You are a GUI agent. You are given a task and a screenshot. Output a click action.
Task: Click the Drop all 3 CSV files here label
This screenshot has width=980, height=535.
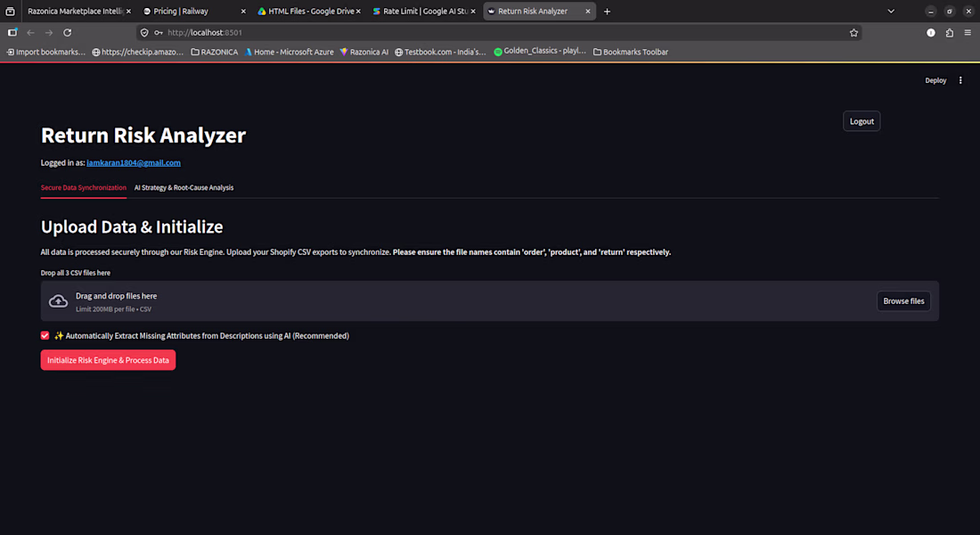pyautogui.click(x=76, y=273)
